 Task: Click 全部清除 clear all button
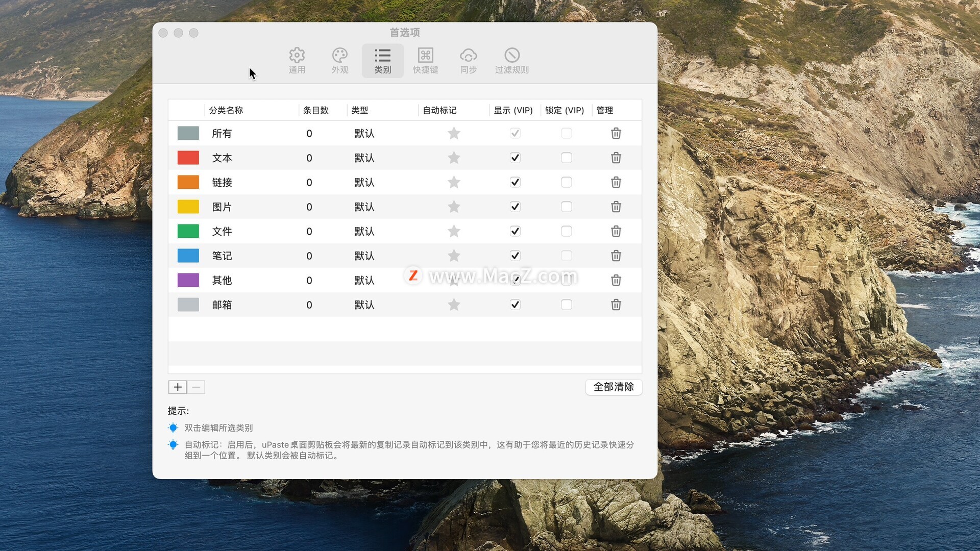(x=613, y=387)
